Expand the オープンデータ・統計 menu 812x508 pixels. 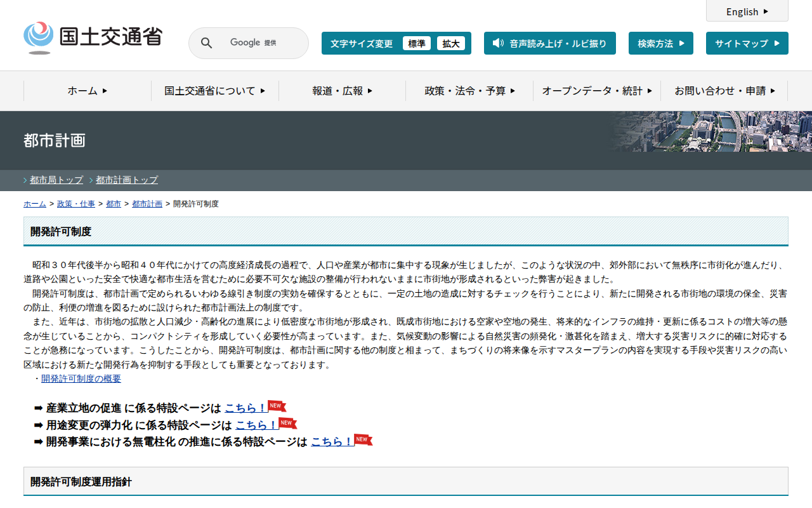pos(596,91)
